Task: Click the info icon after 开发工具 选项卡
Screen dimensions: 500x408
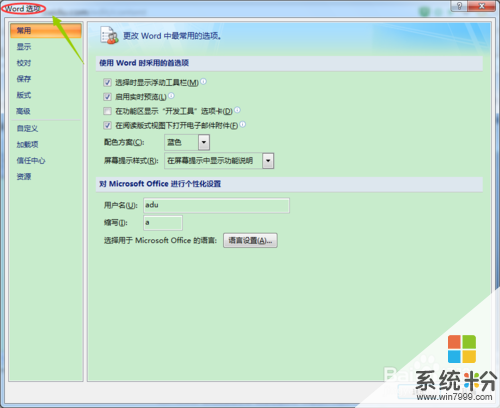Action: pos(237,110)
